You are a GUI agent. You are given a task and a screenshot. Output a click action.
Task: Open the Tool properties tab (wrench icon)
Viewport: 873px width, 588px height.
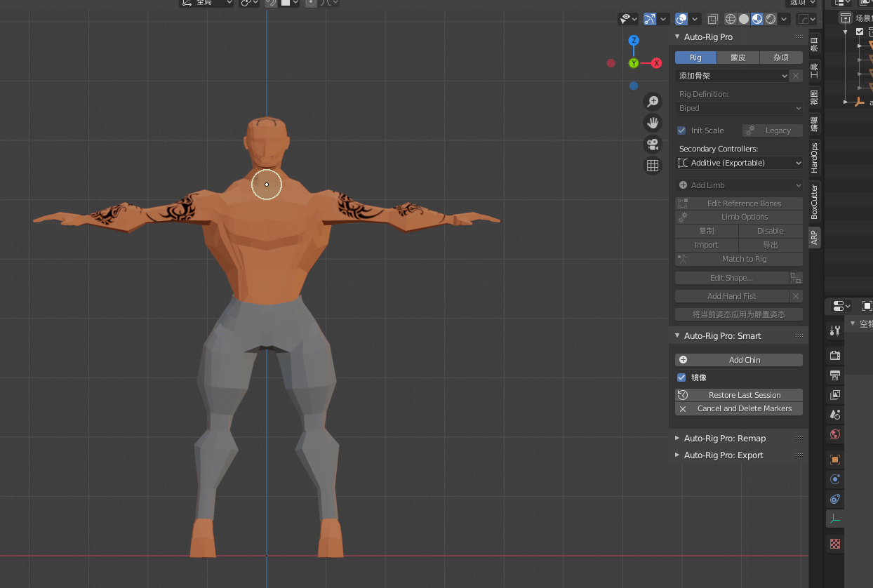tap(834, 331)
